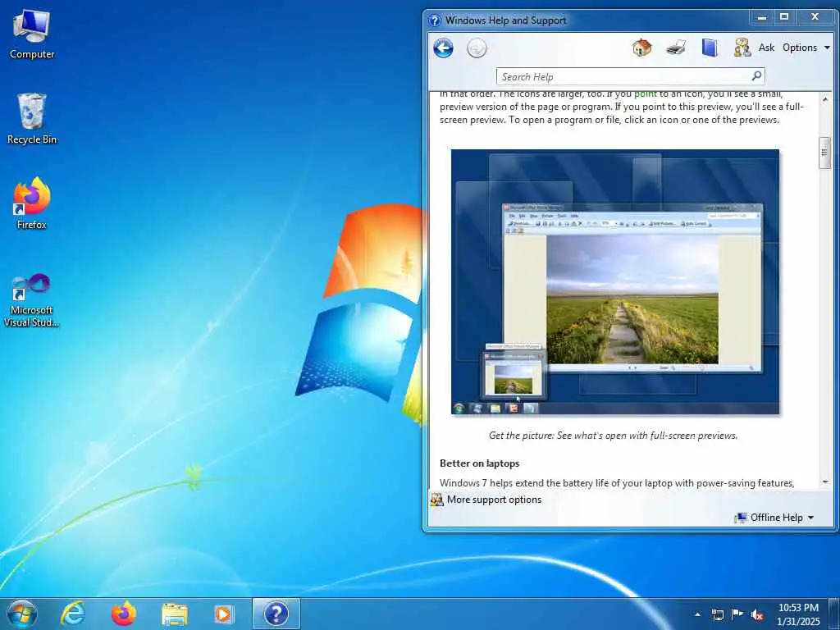Launch Firefox from the taskbar
The height and width of the screenshot is (630, 840).
click(x=124, y=614)
